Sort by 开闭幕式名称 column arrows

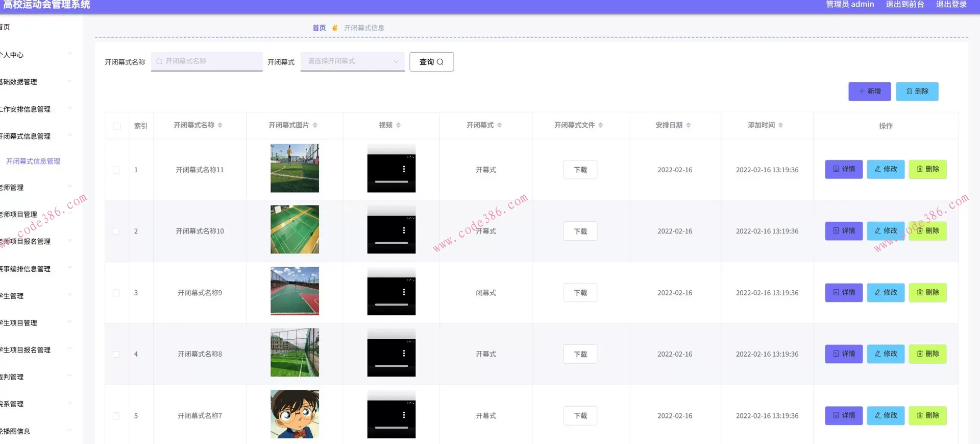click(x=220, y=125)
